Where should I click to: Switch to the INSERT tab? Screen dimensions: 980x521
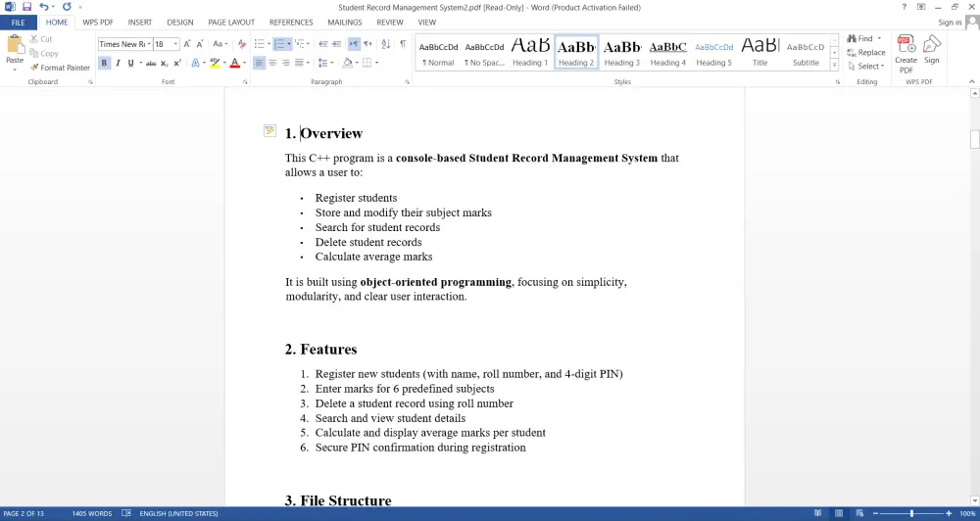click(140, 23)
